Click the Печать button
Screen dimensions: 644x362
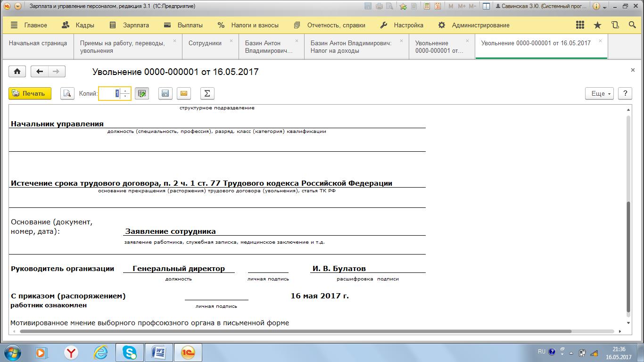tap(30, 93)
